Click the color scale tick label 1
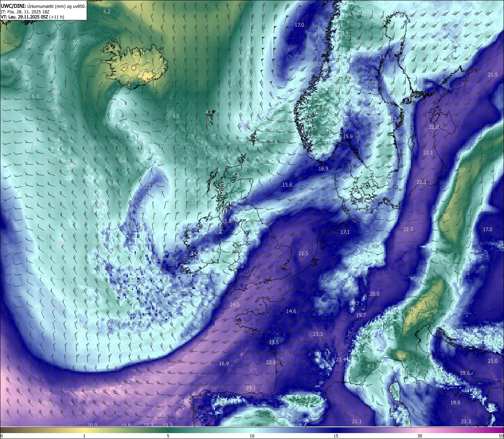The height and width of the screenshot is (439, 504). [x=84, y=436]
